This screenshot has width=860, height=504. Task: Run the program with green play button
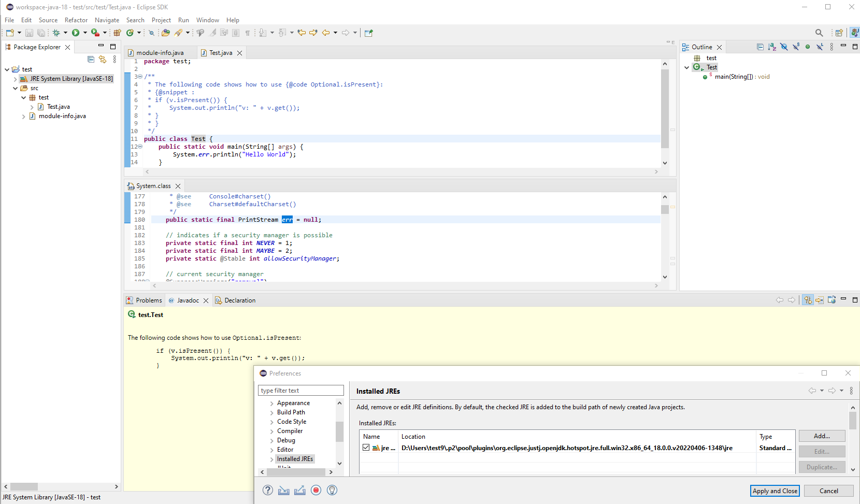click(x=76, y=33)
